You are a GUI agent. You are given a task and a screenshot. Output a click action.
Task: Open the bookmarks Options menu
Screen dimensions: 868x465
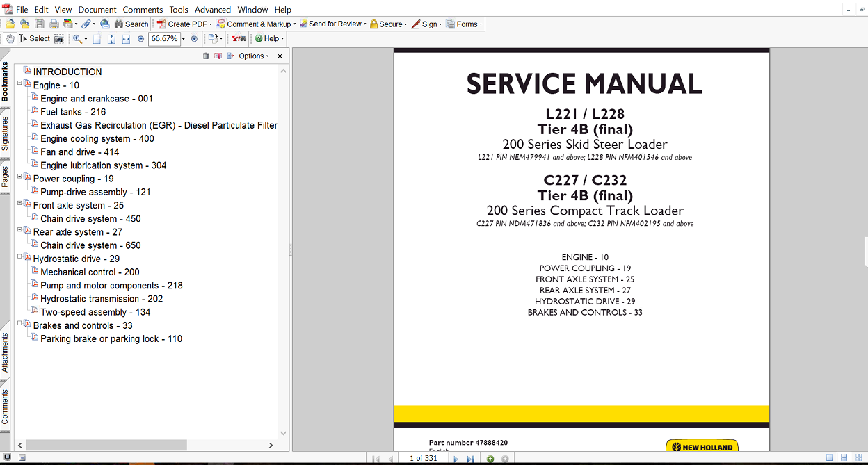coord(250,56)
